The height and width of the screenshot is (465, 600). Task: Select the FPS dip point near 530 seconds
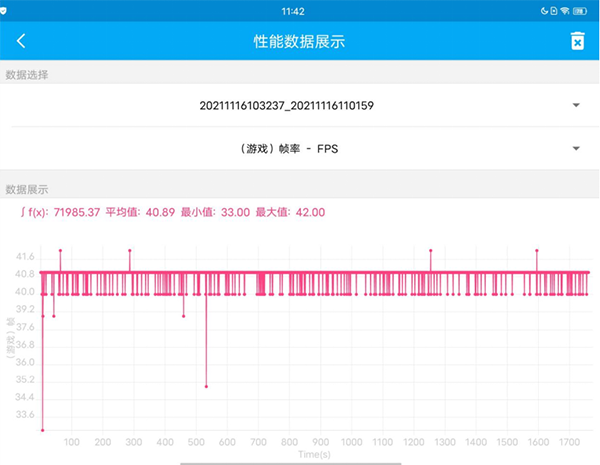pyautogui.click(x=206, y=386)
